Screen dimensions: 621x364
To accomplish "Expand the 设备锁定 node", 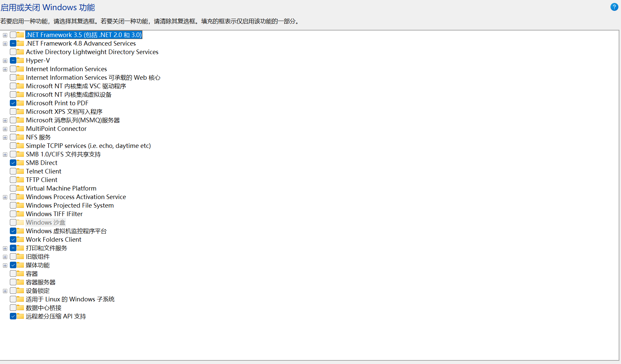I will tap(5, 291).
